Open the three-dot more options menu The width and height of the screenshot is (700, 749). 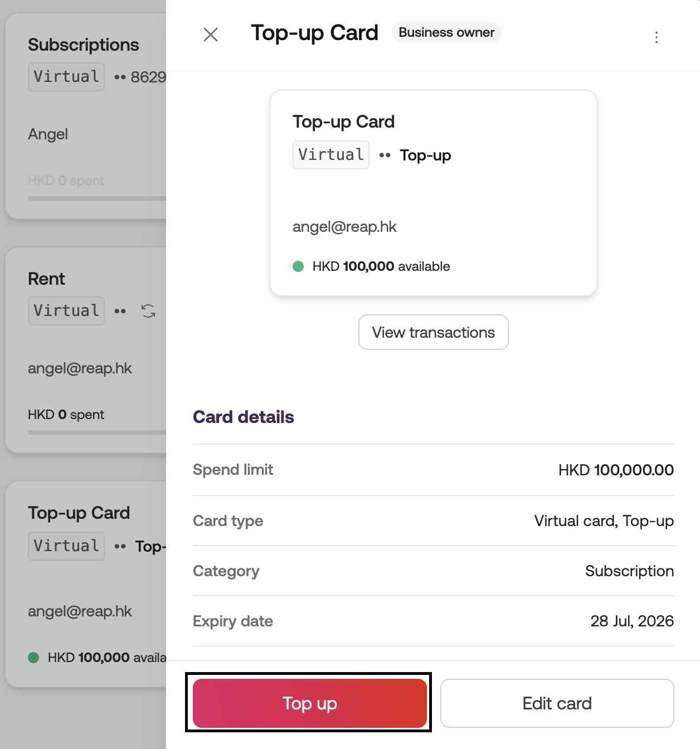coord(657,37)
